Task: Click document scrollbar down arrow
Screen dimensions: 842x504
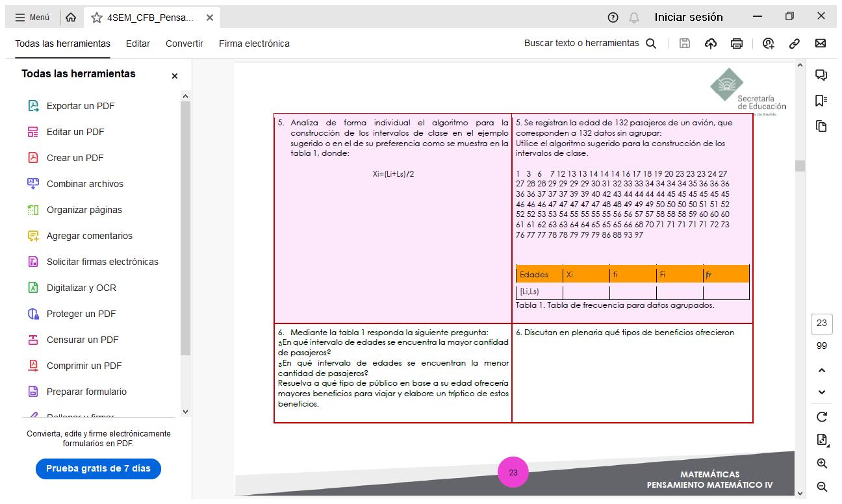Action: tap(800, 493)
